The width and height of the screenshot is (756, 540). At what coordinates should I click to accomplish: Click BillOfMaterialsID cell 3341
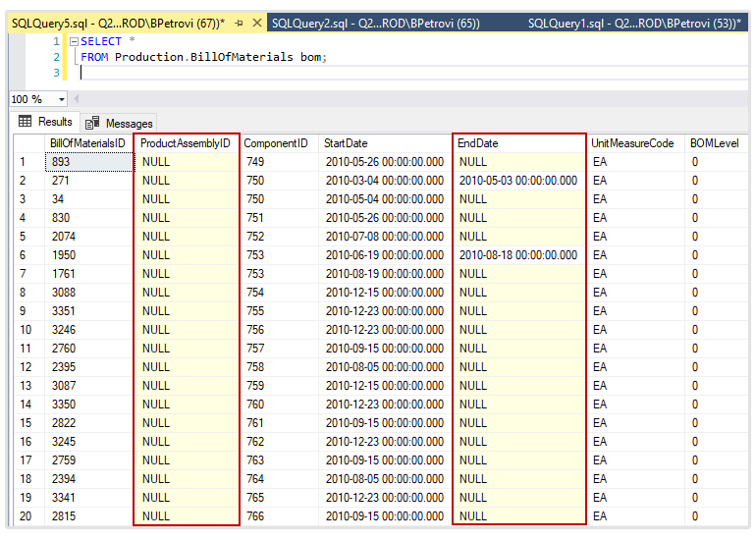point(89,498)
